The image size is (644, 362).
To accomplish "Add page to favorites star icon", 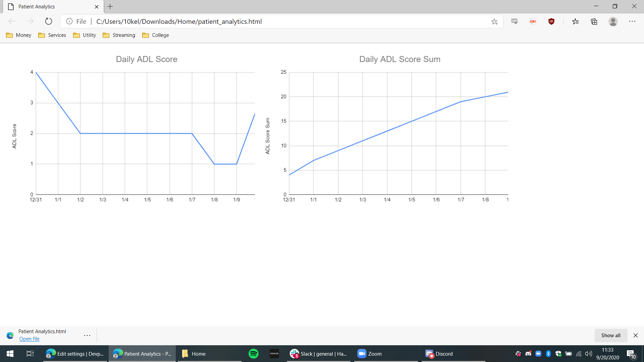I will (x=494, y=21).
